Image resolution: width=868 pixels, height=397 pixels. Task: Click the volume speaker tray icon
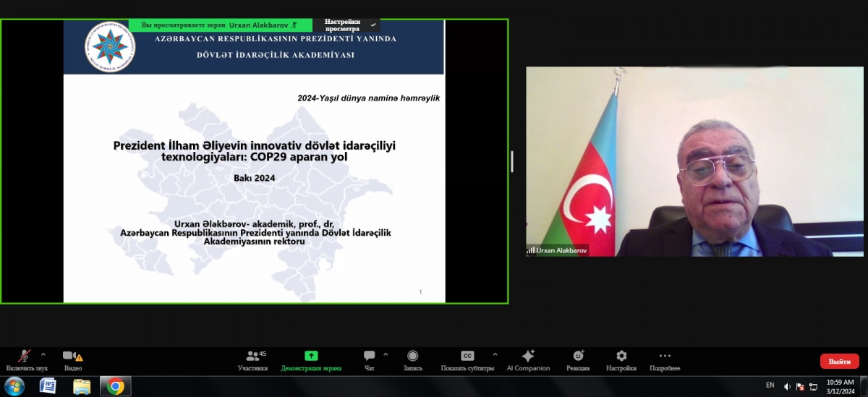788,386
